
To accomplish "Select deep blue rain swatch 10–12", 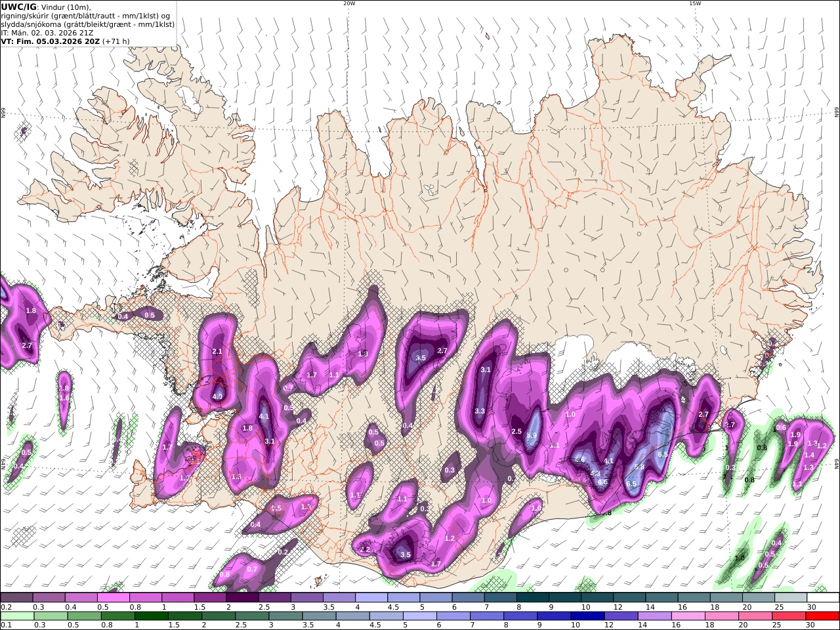I will [587, 616].
